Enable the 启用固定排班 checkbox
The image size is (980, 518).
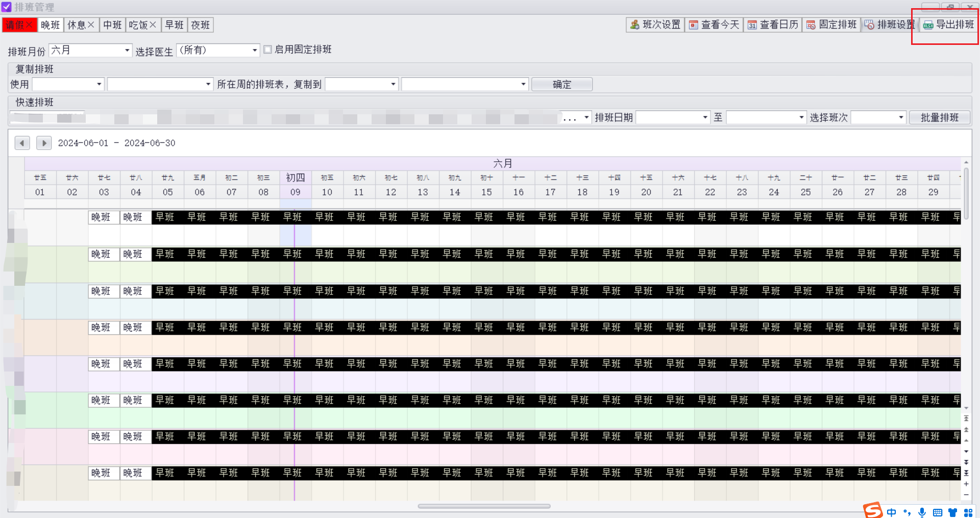click(x=267, y=50)
